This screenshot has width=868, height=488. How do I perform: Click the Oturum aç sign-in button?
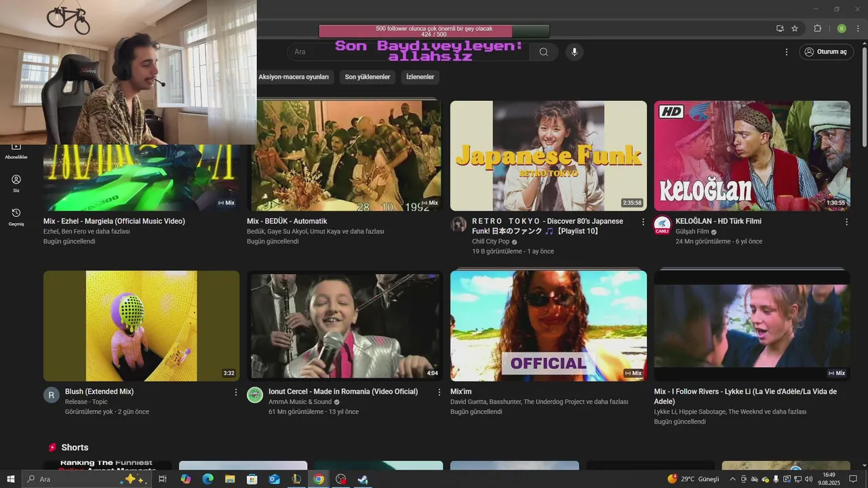825,52
